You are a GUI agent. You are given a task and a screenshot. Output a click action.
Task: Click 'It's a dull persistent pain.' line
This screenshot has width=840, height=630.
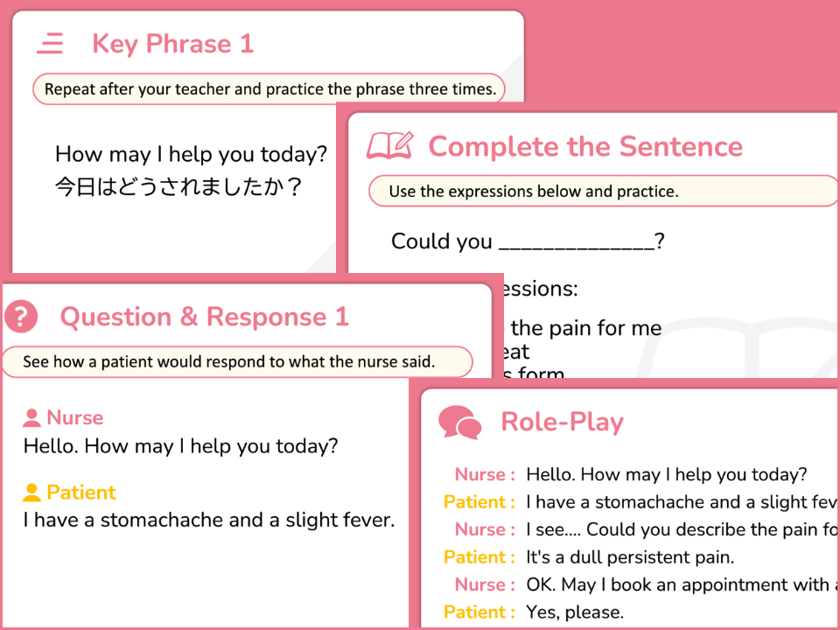click(630, 557)
